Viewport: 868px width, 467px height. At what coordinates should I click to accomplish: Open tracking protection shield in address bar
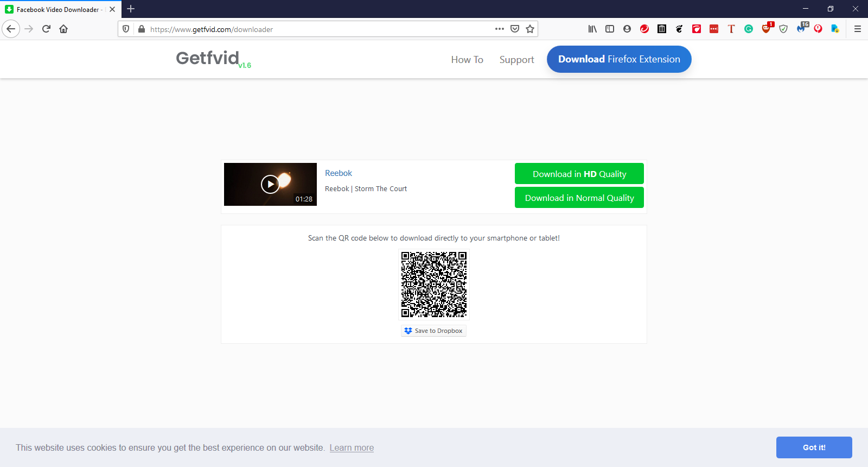pos(126,29)
